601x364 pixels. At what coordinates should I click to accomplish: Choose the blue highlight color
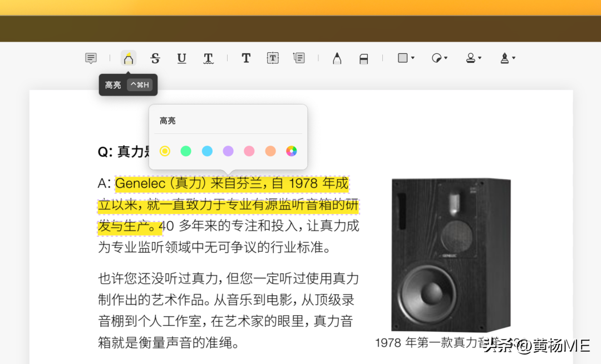tap(207, 151)
